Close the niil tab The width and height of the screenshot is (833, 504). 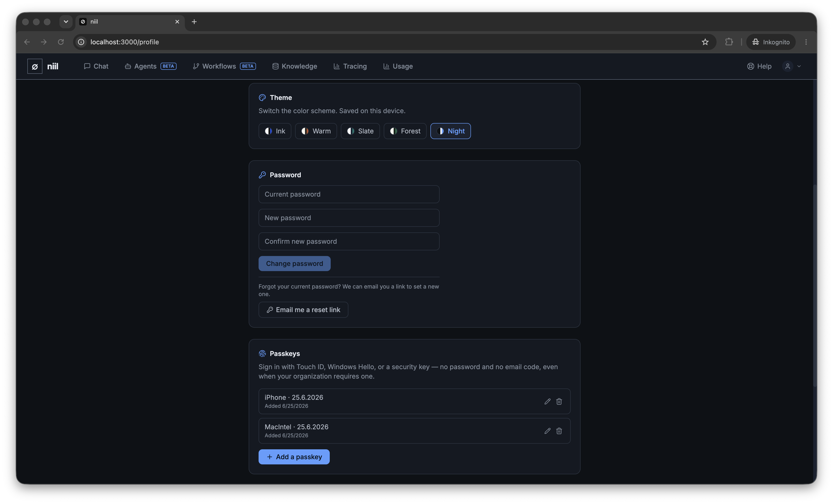click(177, 22)
